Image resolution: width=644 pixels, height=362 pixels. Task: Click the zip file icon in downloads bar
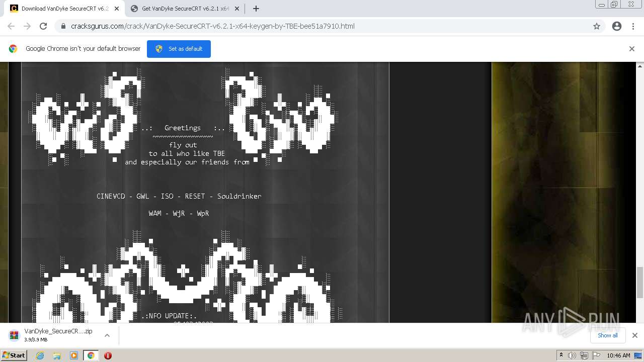coord(14,335)
